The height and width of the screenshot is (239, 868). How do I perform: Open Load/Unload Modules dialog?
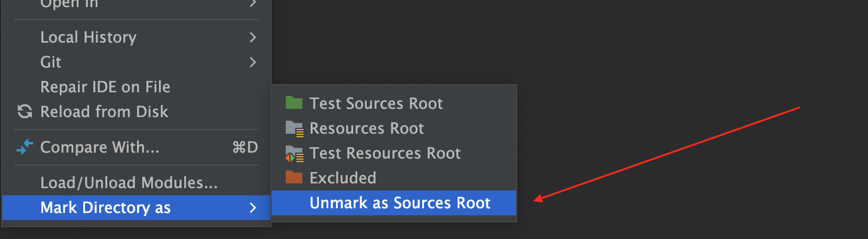coord(129,183)
